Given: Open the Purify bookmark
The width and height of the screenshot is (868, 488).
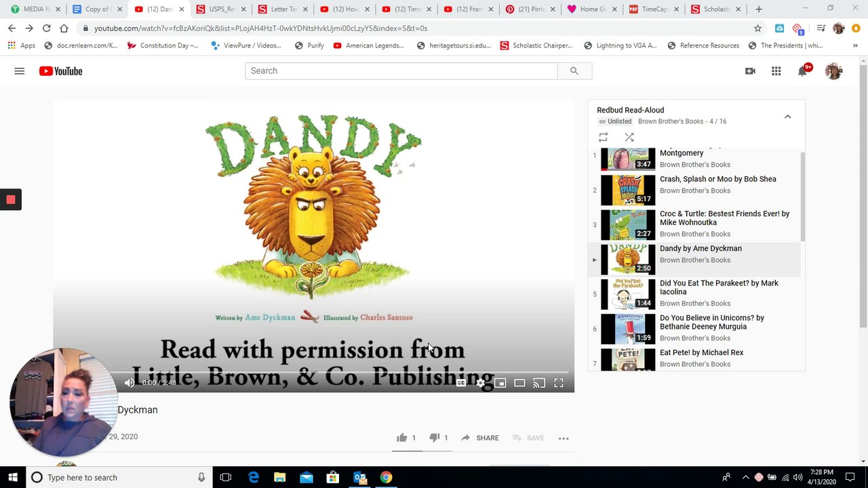Looking at the screenshot, I should 309,45.
